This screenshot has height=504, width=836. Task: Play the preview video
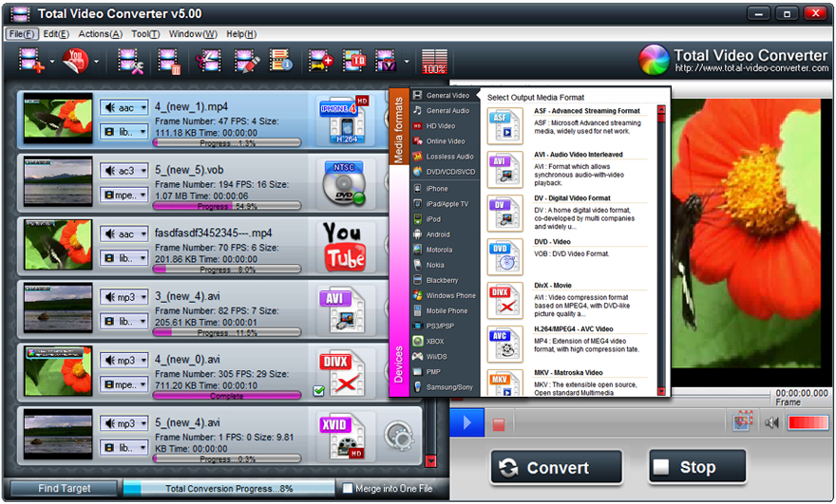(467, 423)
